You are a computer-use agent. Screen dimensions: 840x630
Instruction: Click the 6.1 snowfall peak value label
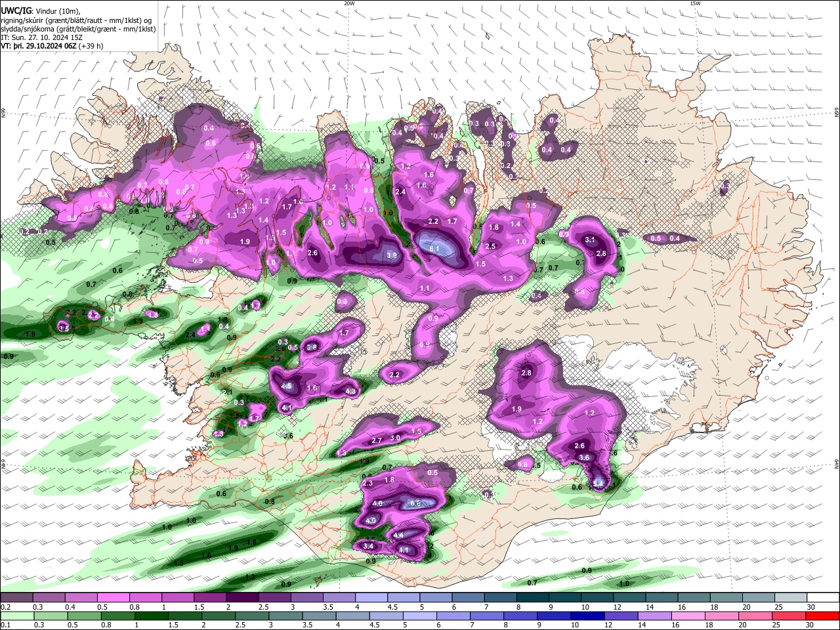(434, 249)
